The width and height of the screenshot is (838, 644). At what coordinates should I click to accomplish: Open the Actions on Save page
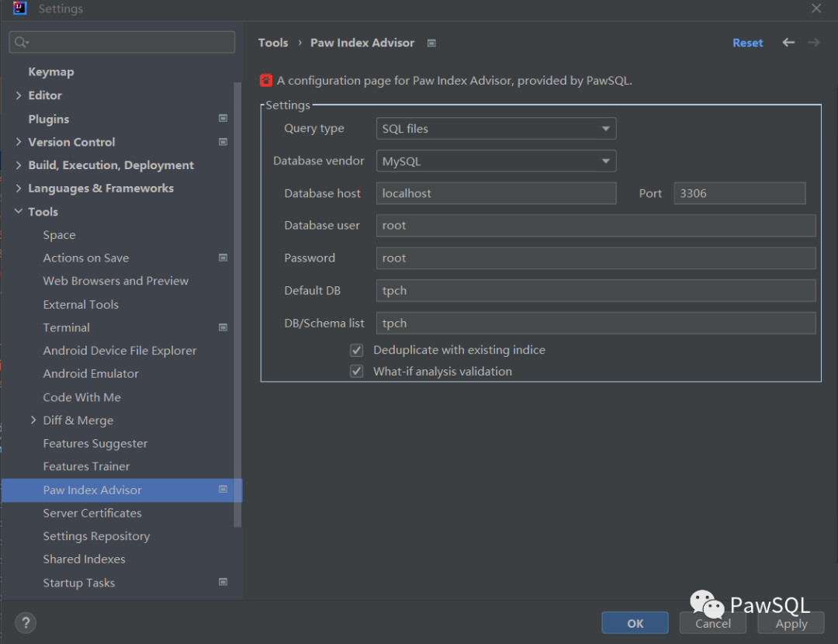[x=86, y=258]
